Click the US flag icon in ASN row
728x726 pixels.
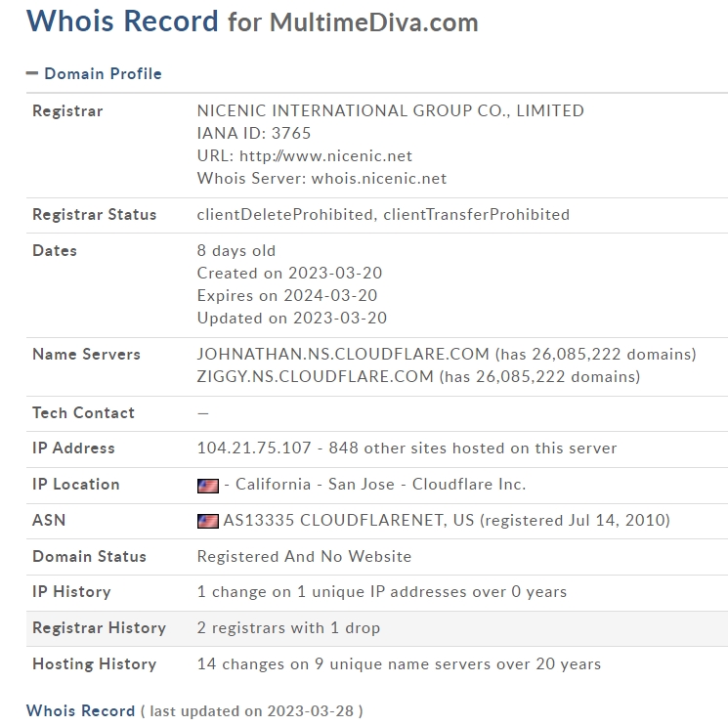[x=207, y=521]
